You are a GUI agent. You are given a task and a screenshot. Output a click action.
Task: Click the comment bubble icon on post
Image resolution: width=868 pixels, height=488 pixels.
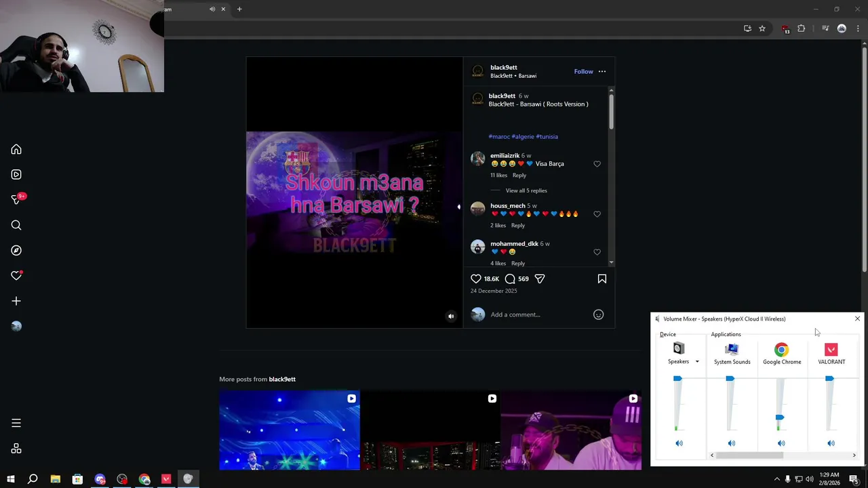tap(510, 279)
